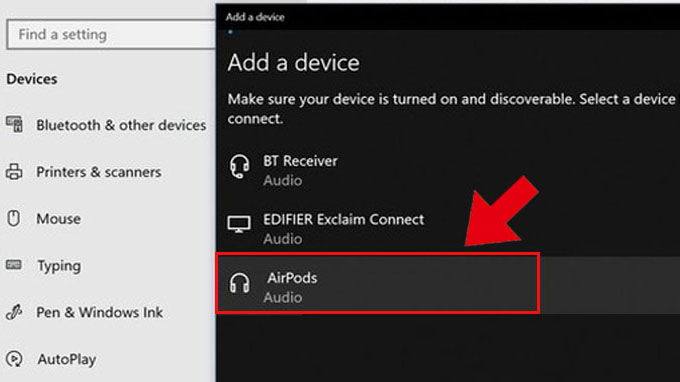Screen dimensions: 680x382
Task: Click the Bluetooth & other devices icon
Action: (x=14, y=124)
